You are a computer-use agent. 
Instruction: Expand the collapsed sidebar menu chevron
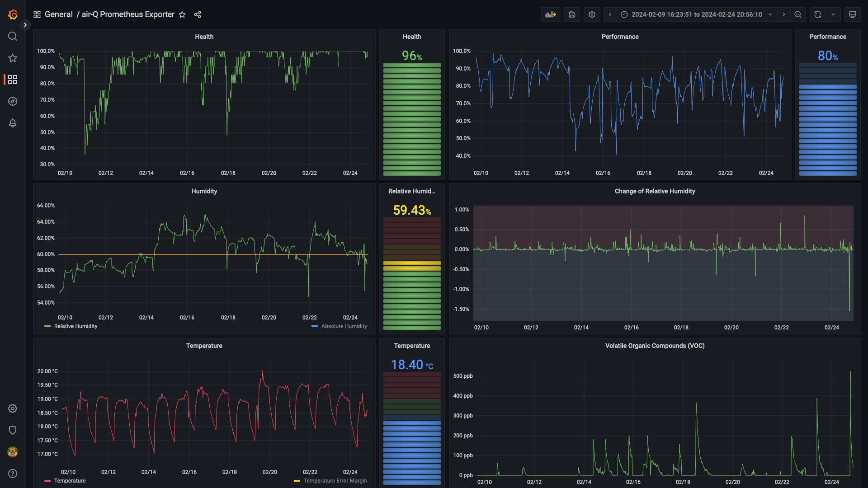point(25,25)
